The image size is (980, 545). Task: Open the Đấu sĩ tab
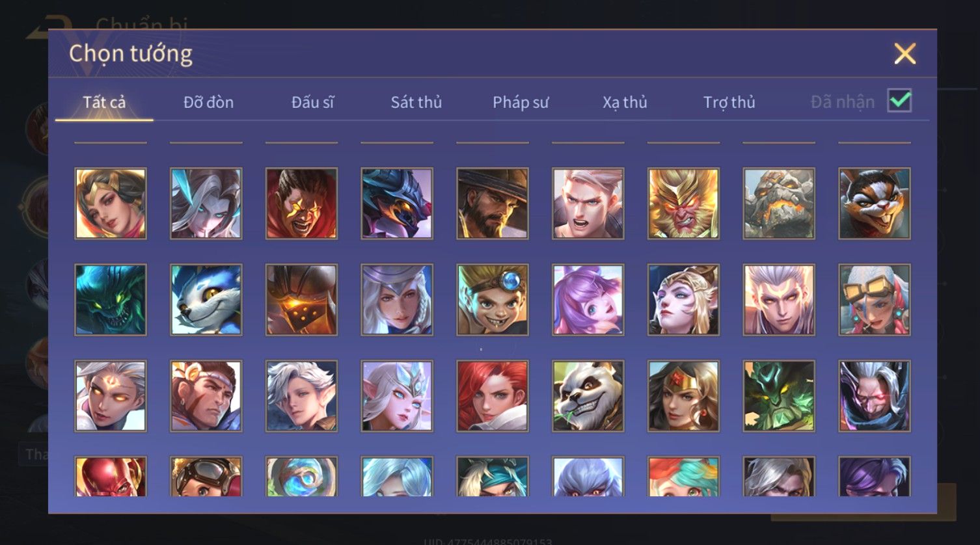point(312,102)
